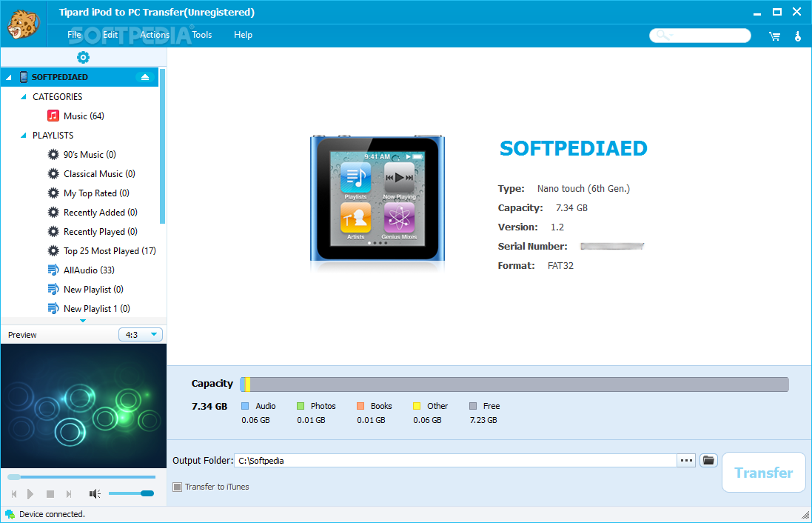Click the Output Folder path field
Viewport: 812px width, 523px height.
pos(455,460)
